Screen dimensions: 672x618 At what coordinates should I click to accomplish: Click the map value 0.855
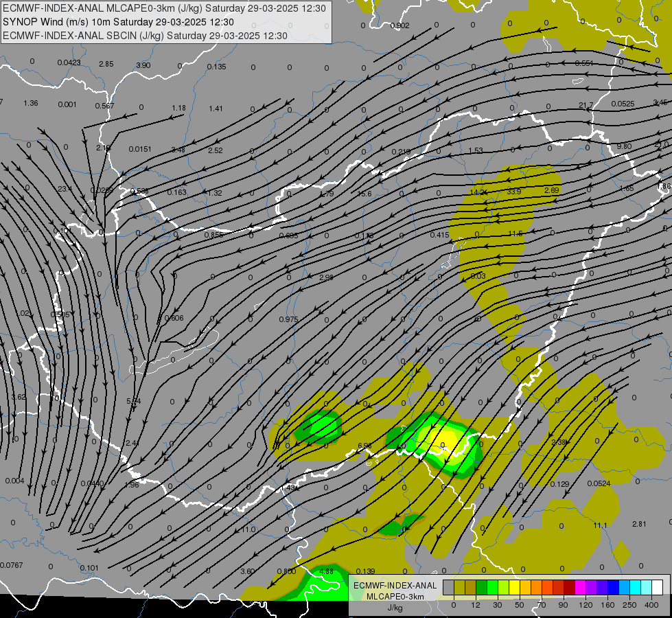213,235
